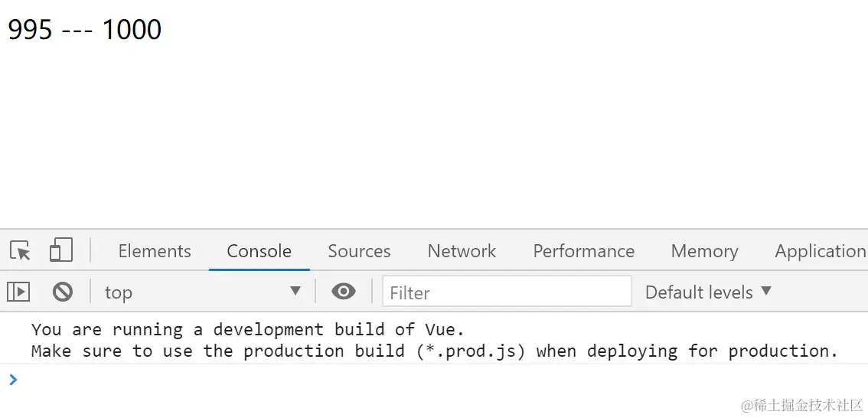Screen dimensions: 868x418
Task: Go to the Network tab
Action: pos(462,251)
